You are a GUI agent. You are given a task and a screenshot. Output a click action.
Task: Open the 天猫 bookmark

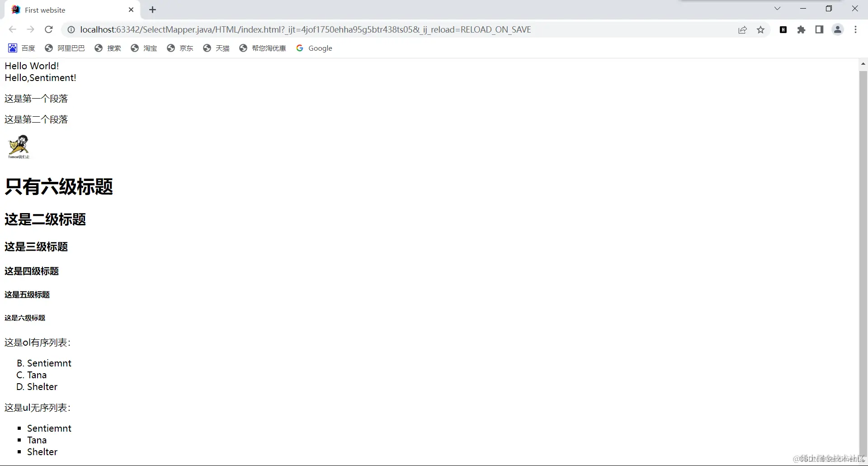216,48
